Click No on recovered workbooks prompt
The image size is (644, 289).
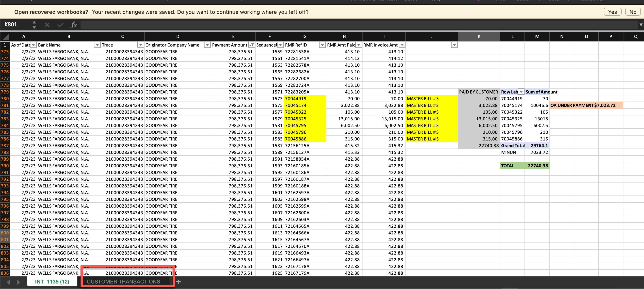(633, 12)
